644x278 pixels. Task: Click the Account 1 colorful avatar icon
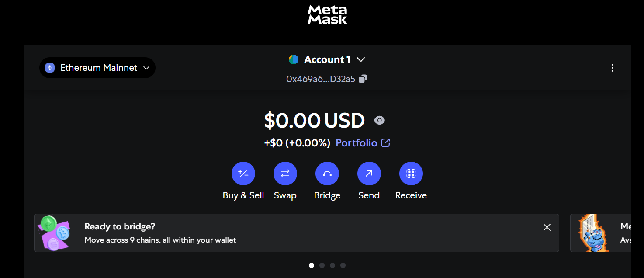tap(294, 59)
